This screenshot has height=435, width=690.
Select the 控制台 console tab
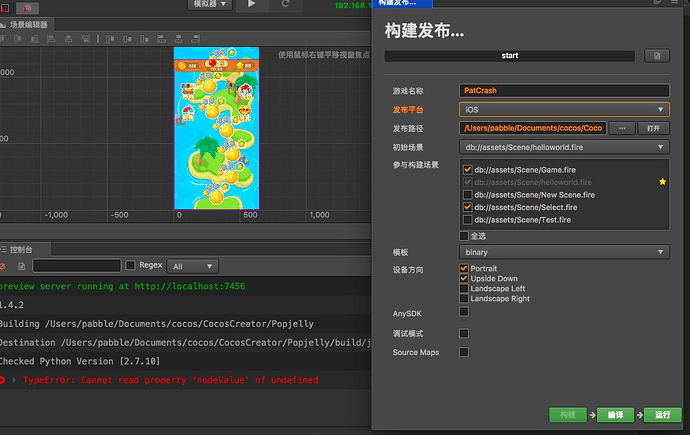click(21, 248)
